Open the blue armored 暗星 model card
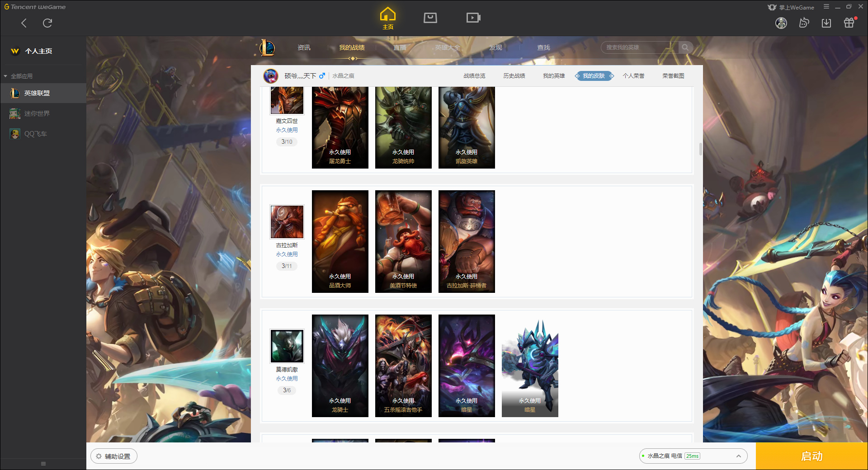868x470 pixels. click(530, 366)
